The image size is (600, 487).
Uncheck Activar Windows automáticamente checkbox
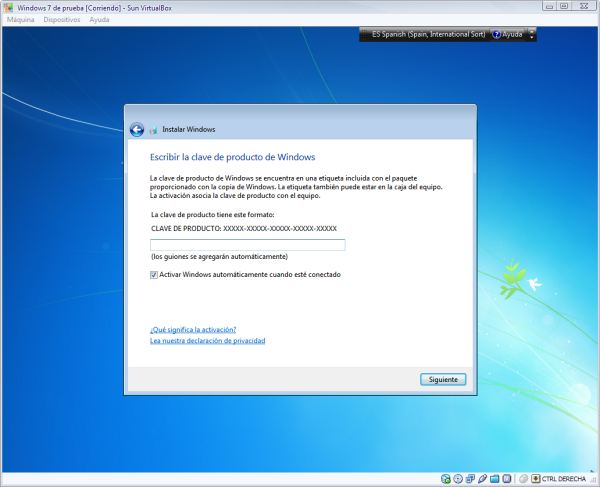[x=153, y=274]
